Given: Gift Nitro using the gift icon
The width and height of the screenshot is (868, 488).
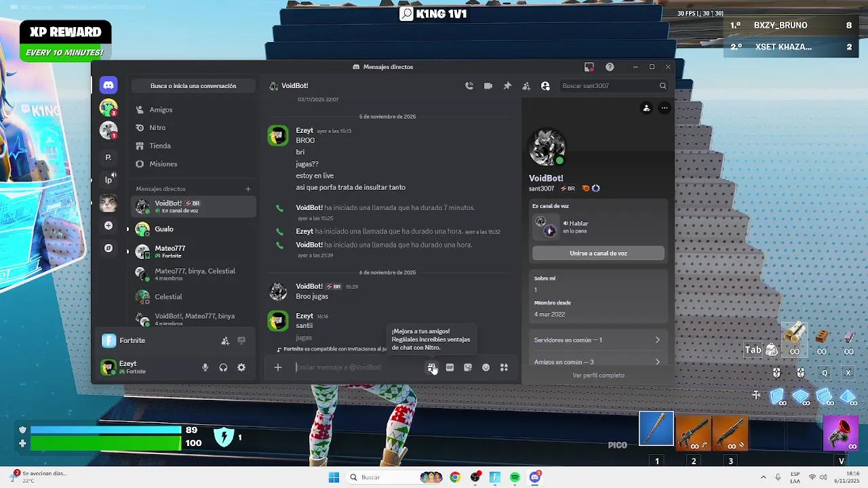Looking at the screenshot, I should pos(432,367).
